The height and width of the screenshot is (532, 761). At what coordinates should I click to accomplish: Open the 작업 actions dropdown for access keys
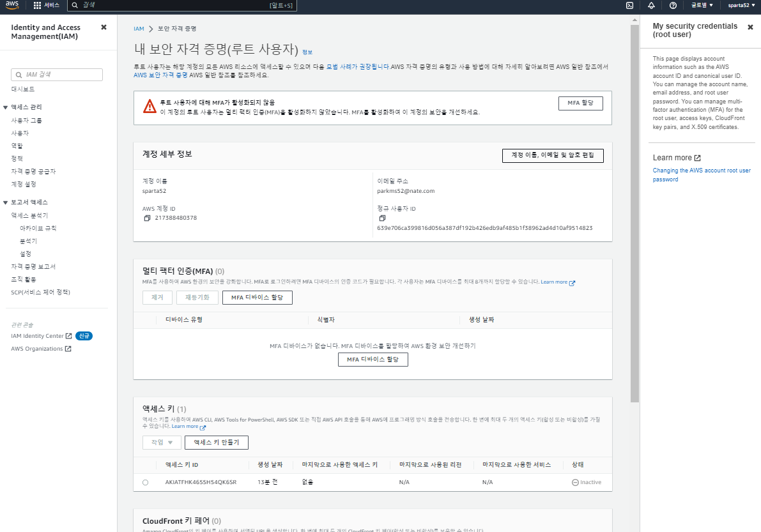162,443
